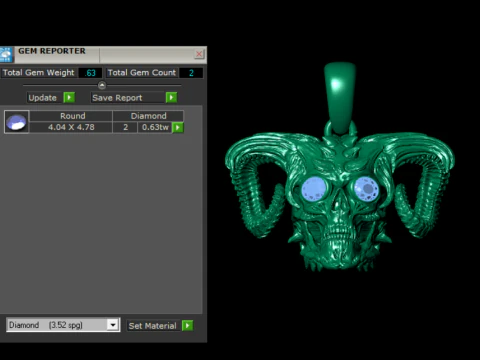Click the 4.04 X 4.78 size cell

[x=71, y=127]
